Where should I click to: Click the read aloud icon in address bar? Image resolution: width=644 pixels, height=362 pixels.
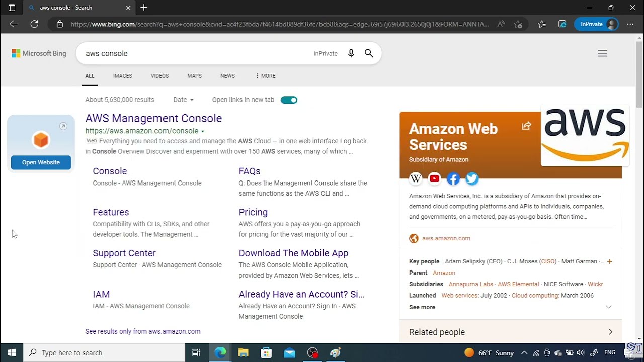click(501, 24)
